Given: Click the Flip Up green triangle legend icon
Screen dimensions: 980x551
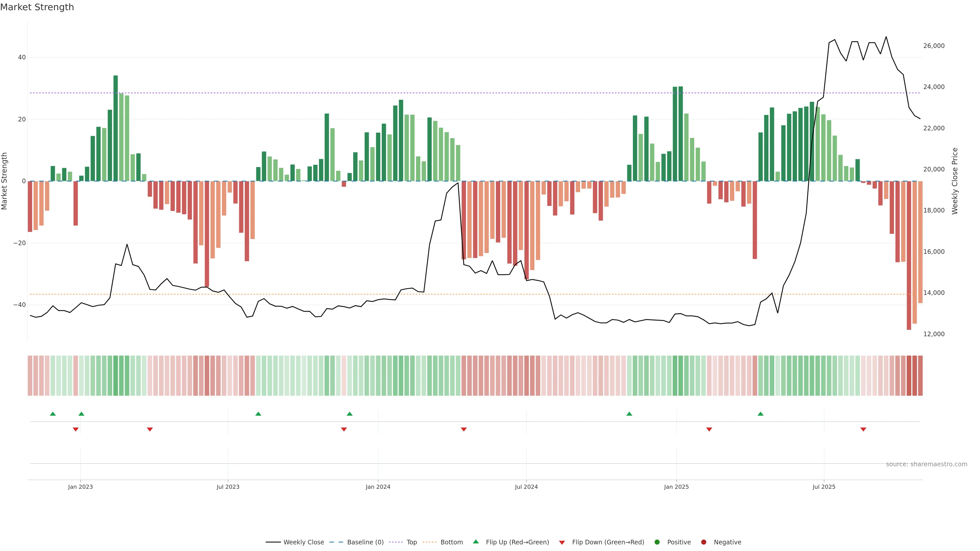Looking at the screenshot, I should [475, 542].
